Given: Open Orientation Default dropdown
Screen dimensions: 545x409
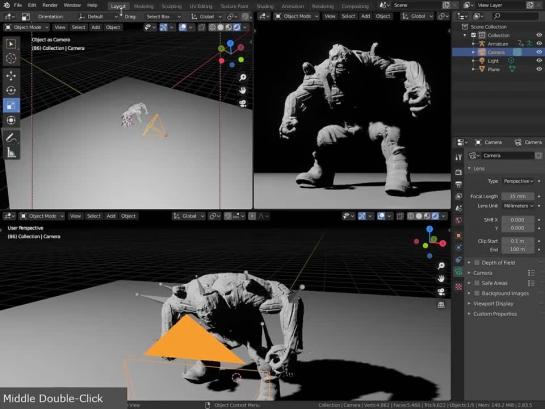Looking at the screenshot, I should pos(98,17).
